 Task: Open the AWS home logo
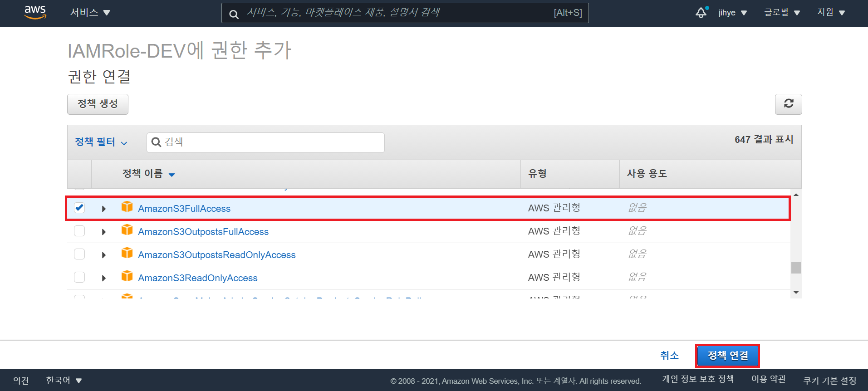(35, 13)
